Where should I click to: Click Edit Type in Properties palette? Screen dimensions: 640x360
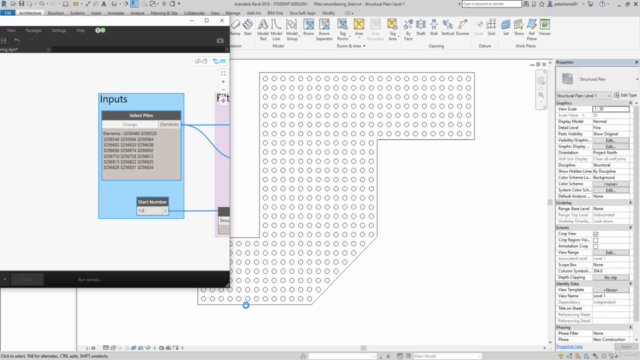625,96
